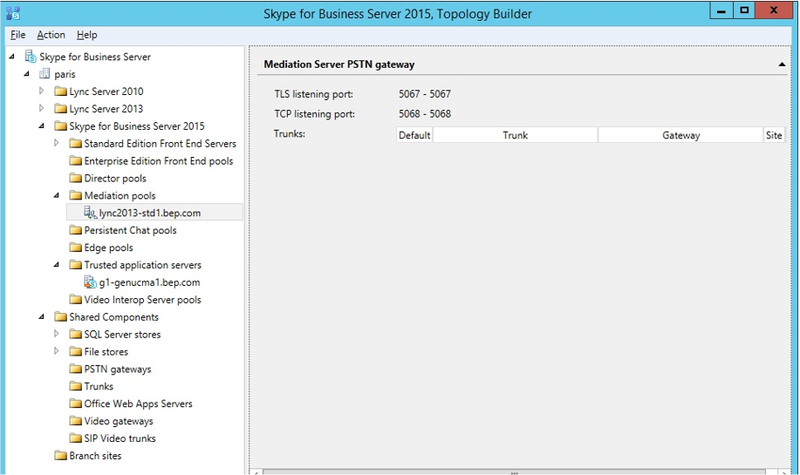Click the Trunk column header
This screenshot has height=475, width=800.
coord(515,135)
